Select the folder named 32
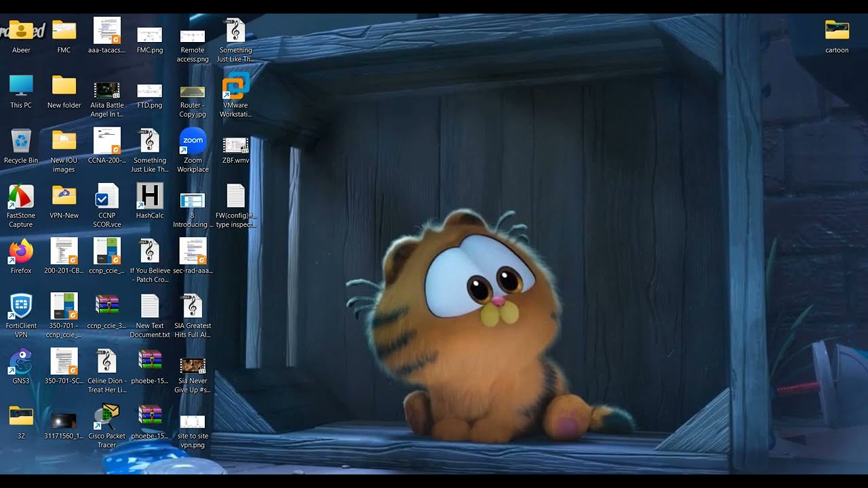 click(21, 422)
